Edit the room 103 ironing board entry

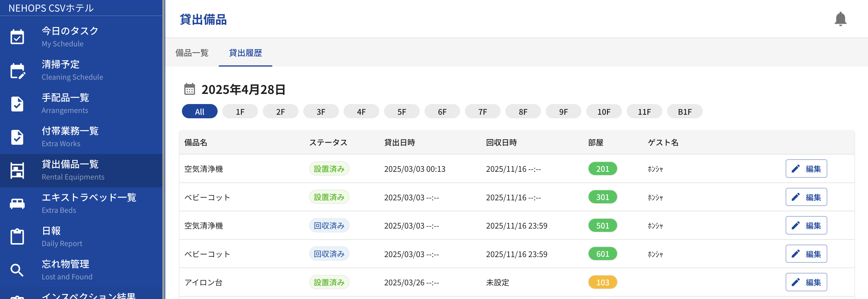[x=806, y=282]
